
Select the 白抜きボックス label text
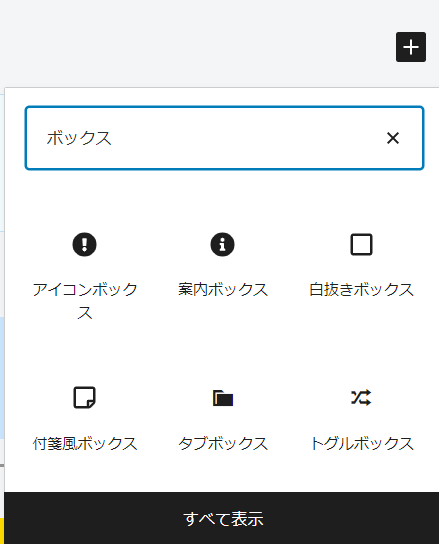(361, 289)
